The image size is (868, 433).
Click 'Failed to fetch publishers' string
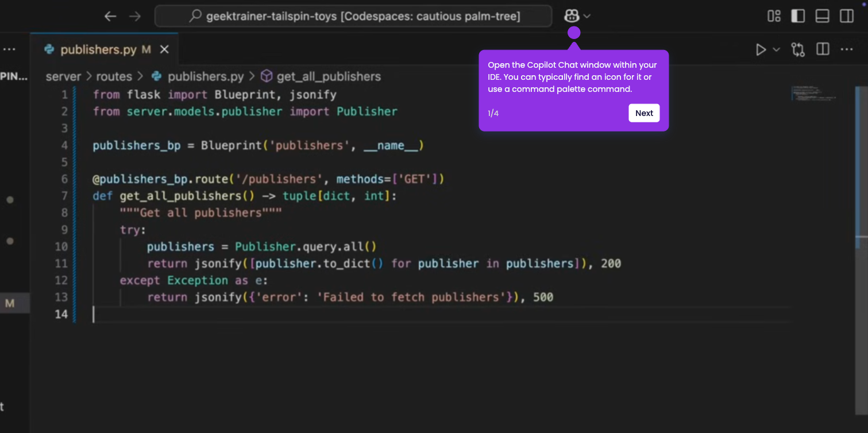(x=410, y=297)
